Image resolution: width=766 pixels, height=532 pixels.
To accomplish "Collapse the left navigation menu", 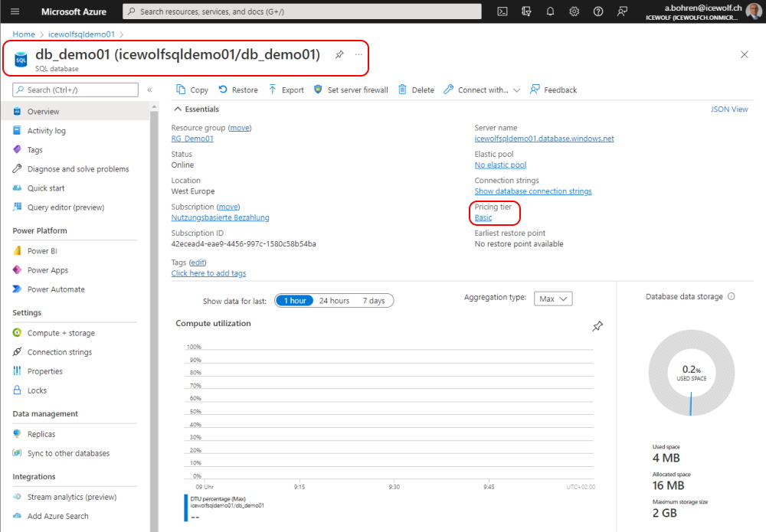I will pyautogui.click(x=150, y=90).
